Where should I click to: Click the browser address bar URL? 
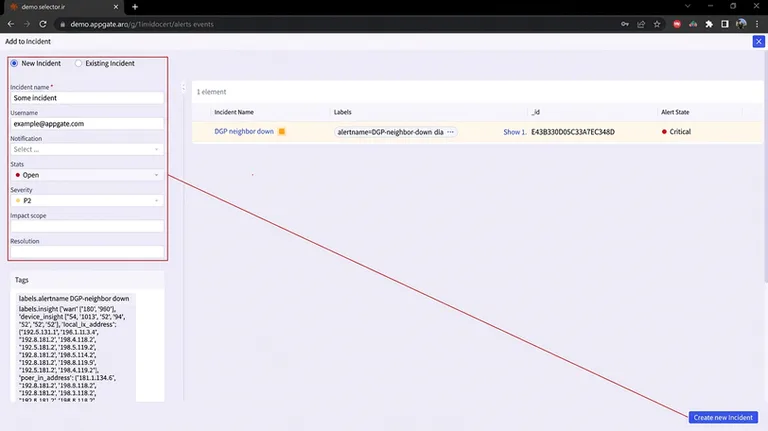pyautogui.click(x=142, y=24)
